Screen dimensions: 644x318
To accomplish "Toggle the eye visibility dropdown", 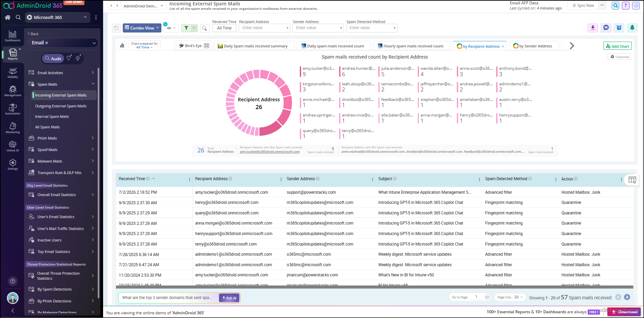I will (171, 28).
